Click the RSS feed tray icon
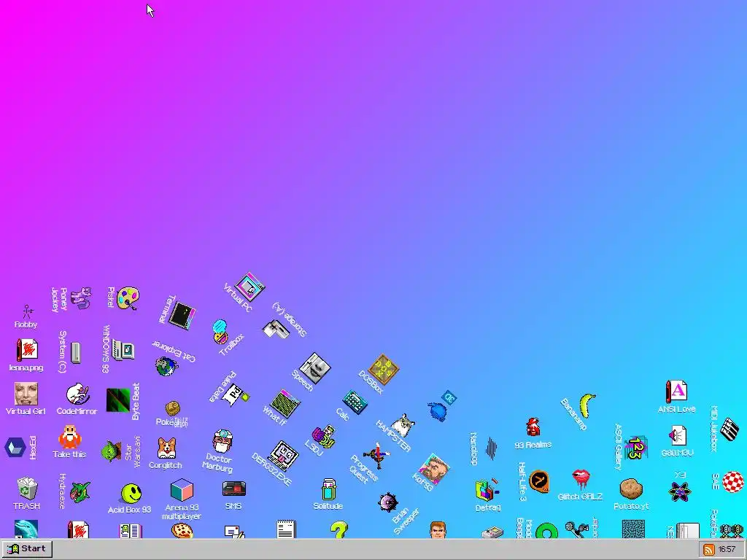 (709, 550)
